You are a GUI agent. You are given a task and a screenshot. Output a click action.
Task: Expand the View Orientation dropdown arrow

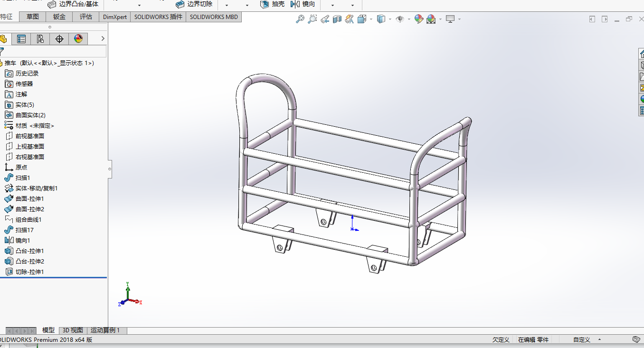[370, 19]
